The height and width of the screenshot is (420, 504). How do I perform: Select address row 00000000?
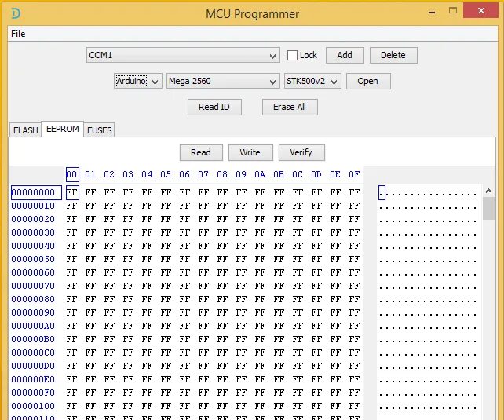[x=36, y=192]
